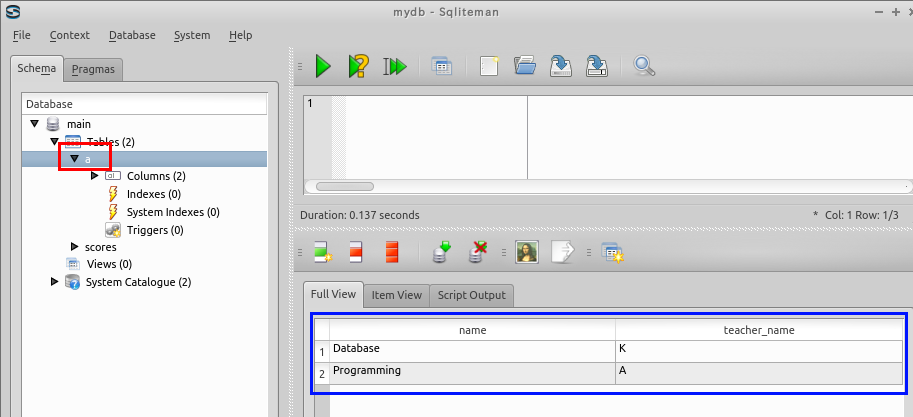Collapse table a's tree arrow
This screenshot has height=417, width=913.
click(75, 158)
